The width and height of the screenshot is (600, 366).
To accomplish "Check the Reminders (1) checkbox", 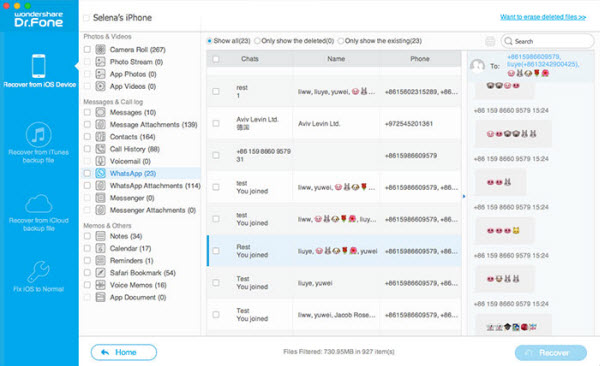I will click(x=87, y=261).
